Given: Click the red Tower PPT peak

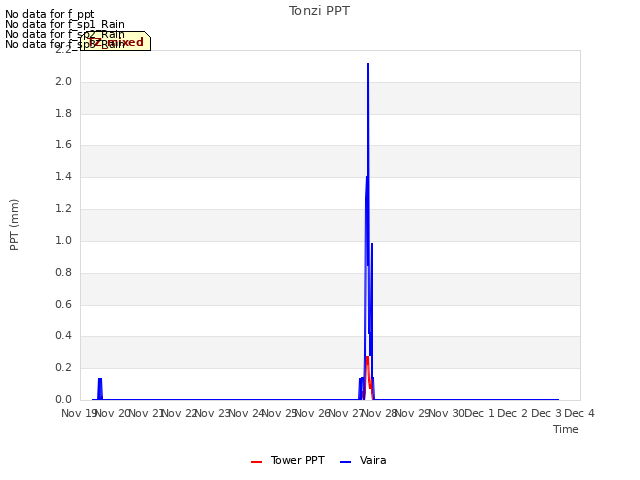Looking at the screenshot, I should pos(368,358).
